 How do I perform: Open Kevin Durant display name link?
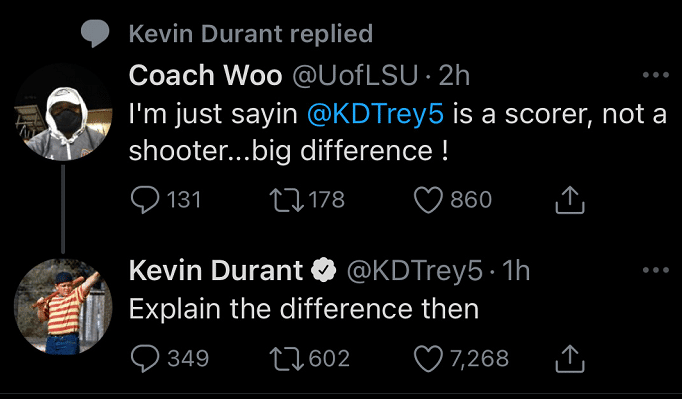pos(216,271)
